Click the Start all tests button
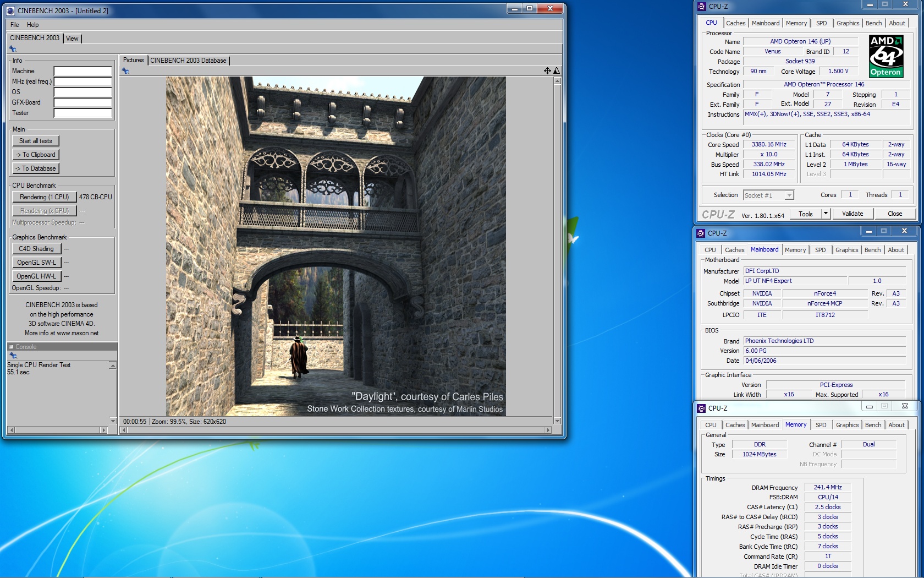Viewport: 924px width, 578px height. (x=36, y=141)
